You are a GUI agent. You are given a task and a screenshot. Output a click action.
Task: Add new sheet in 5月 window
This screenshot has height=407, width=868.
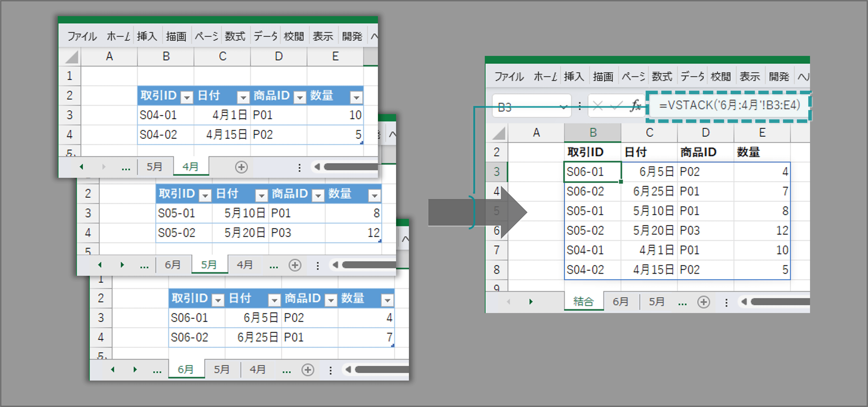click(295, 265)
